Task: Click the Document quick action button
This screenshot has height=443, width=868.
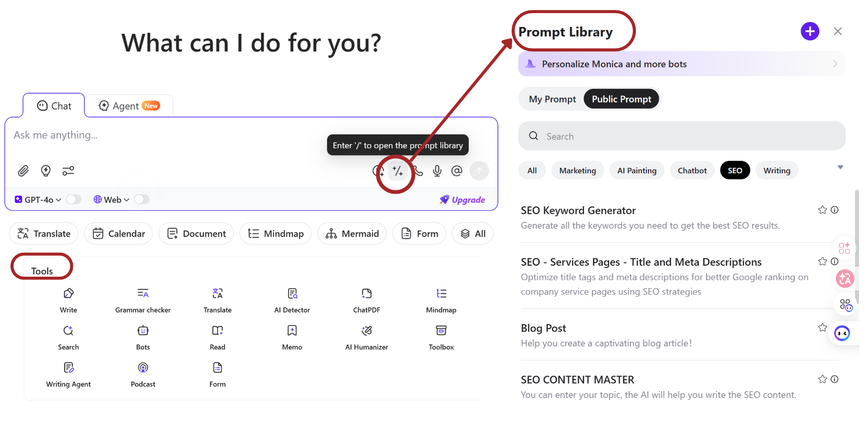Action: tap(196, 233)
